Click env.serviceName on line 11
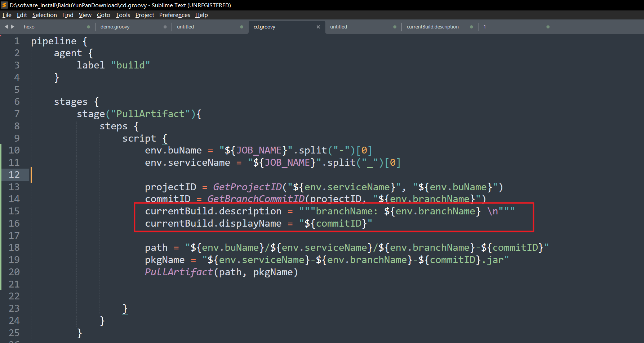Viewport: 644px width, 343px height. 187,162
